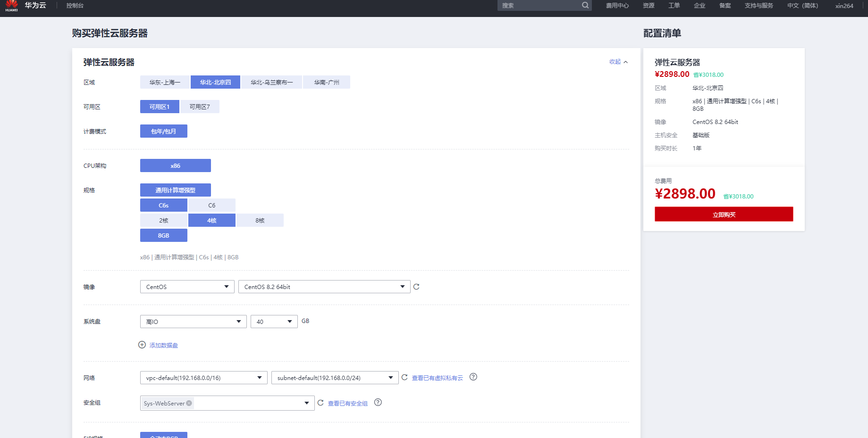
Task: Click the 华为云 brand name
Action: pos(35,5)
